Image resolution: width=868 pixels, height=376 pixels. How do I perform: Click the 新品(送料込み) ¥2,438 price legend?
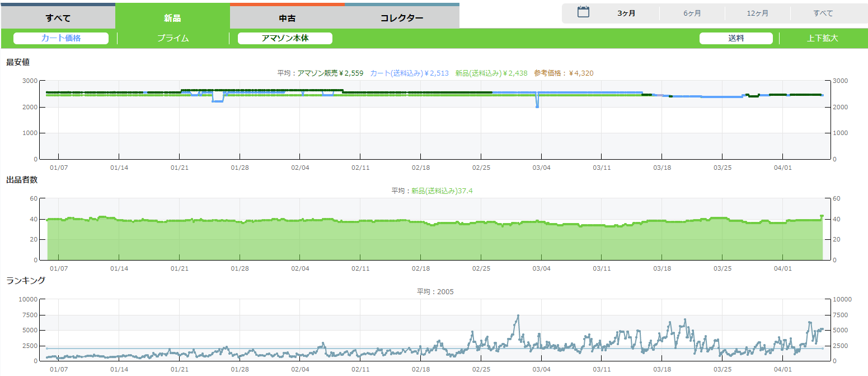tap(491, 73)
